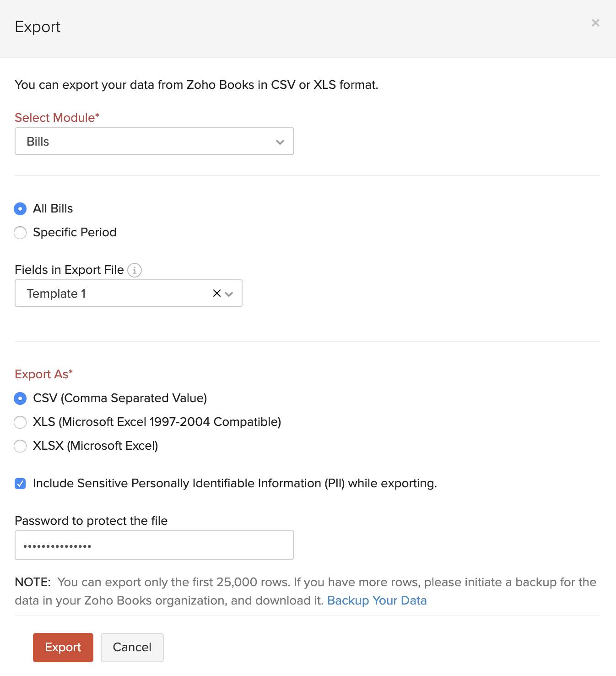Choose Specific Period export option
The width and height of the screenshot is (616, 676).
[20, 232]
